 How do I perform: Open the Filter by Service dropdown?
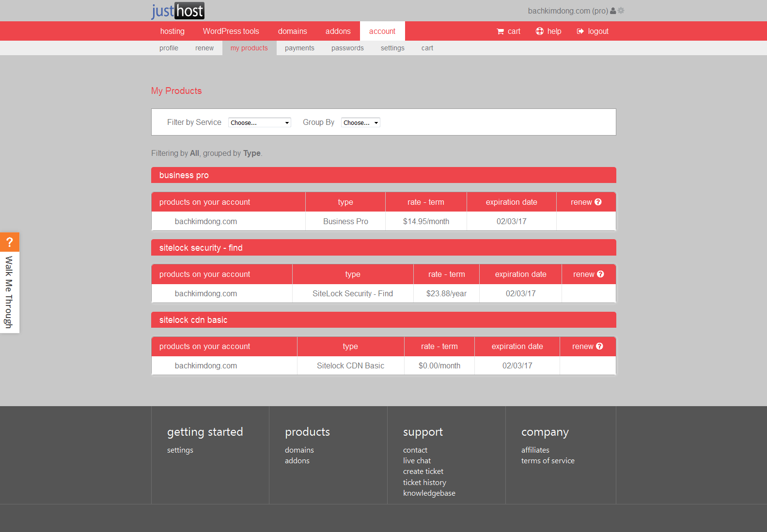pyautogui.click(x=260, y=122)
